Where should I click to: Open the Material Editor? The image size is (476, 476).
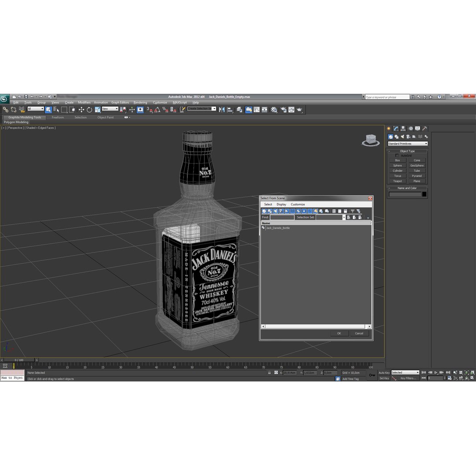(x=274, y=110)
